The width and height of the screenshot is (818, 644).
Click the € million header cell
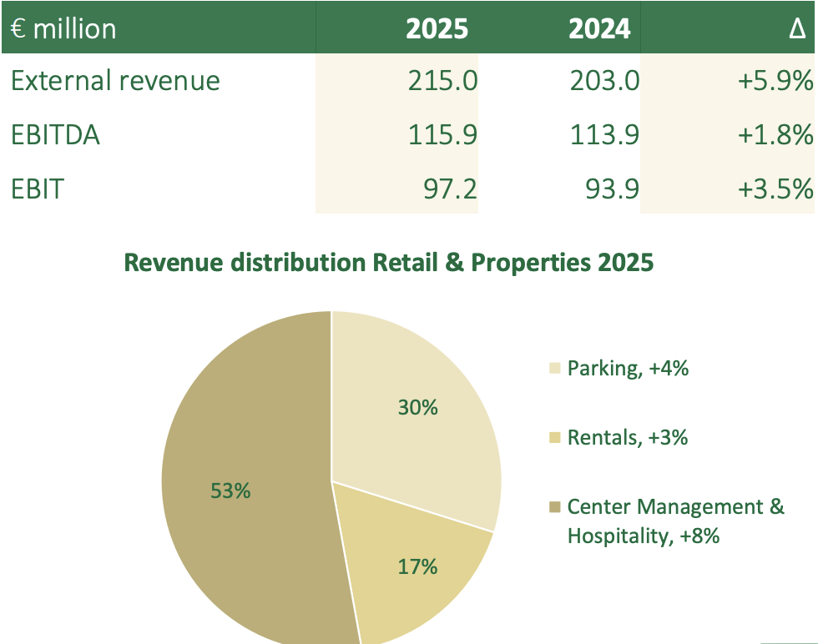(64, 29)
